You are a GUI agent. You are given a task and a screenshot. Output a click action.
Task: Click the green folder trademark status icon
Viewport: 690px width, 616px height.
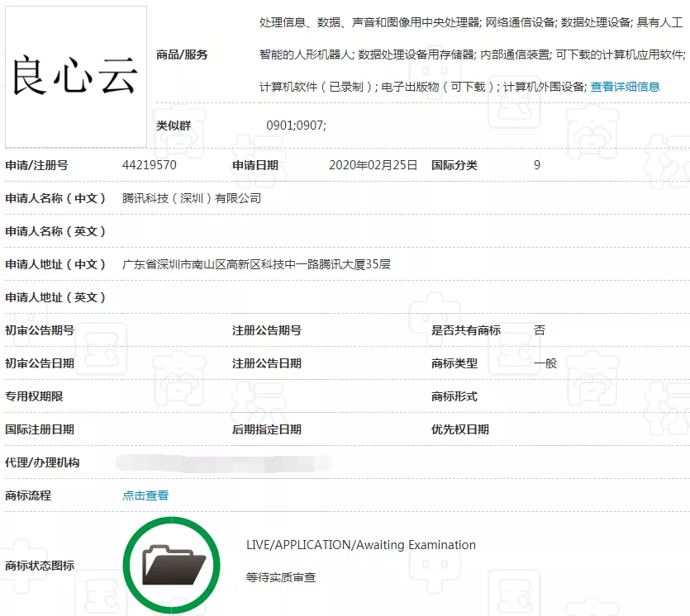click(x=173, y=564)
